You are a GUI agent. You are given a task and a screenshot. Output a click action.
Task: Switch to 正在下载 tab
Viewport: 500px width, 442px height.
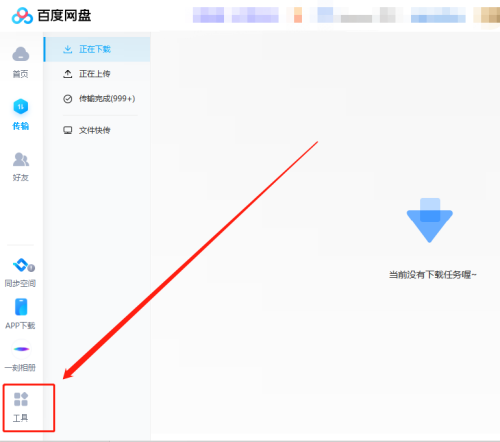point(97,49)
